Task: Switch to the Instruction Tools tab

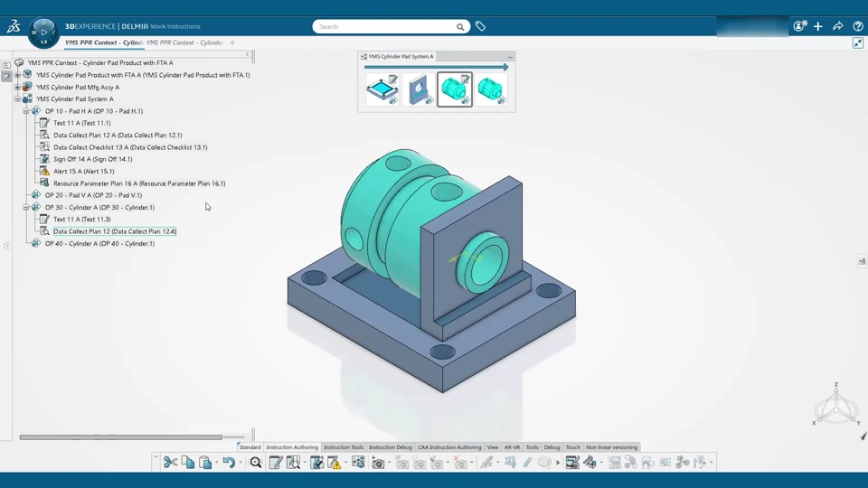Action: pos(344,447)
